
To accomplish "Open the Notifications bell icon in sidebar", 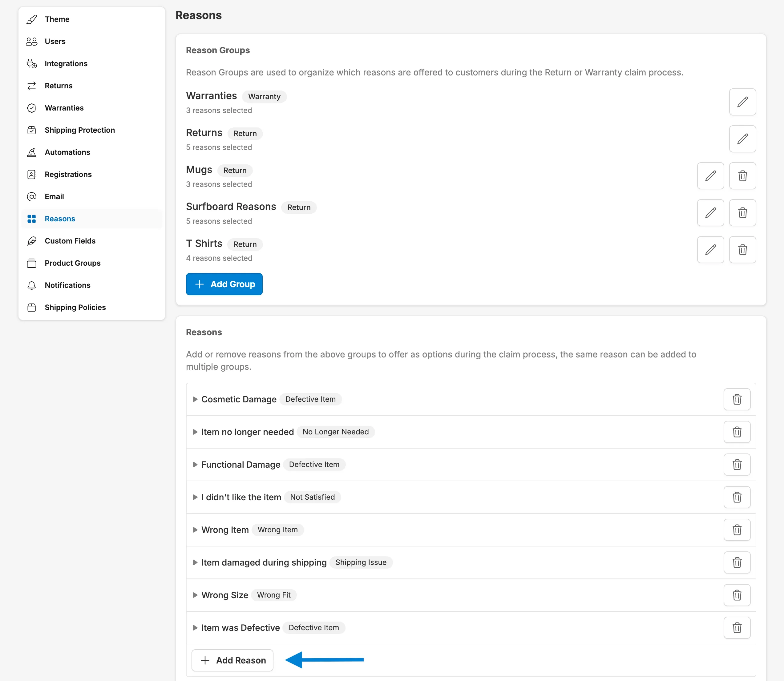I will click(32, 285).
